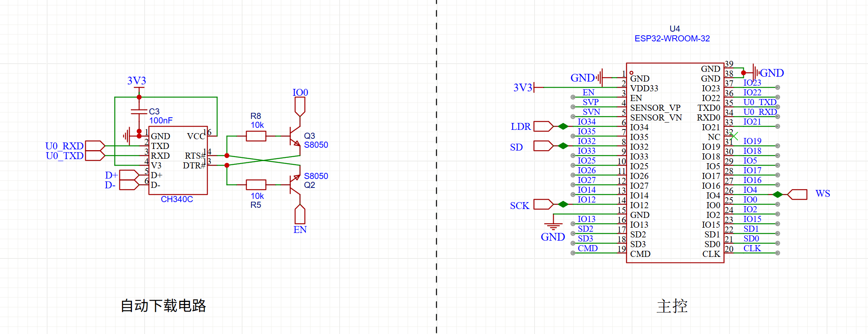The image size is (868, 334).
Task: Select the blue IO2 net label
Action: point(750,209)
